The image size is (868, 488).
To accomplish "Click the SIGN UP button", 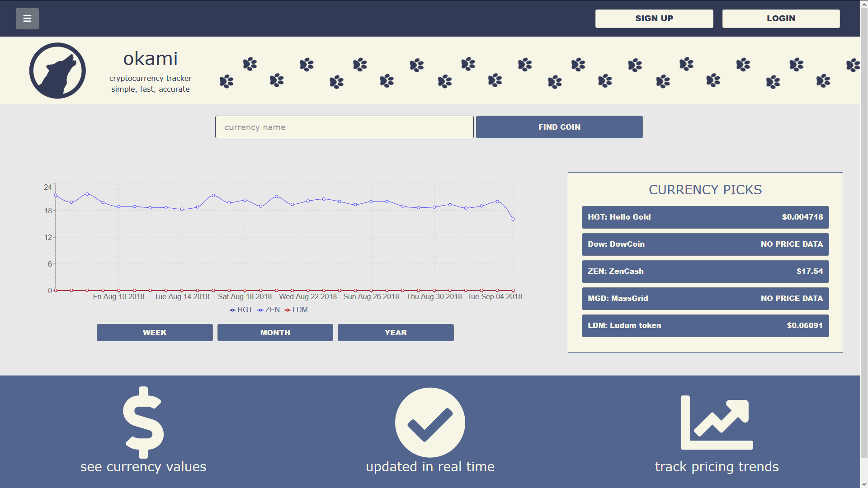I will point(655,19).
